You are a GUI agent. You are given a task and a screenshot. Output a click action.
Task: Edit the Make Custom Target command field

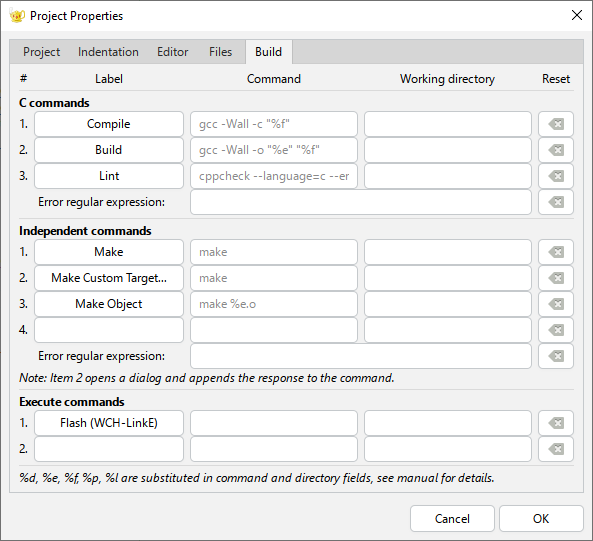274,278
